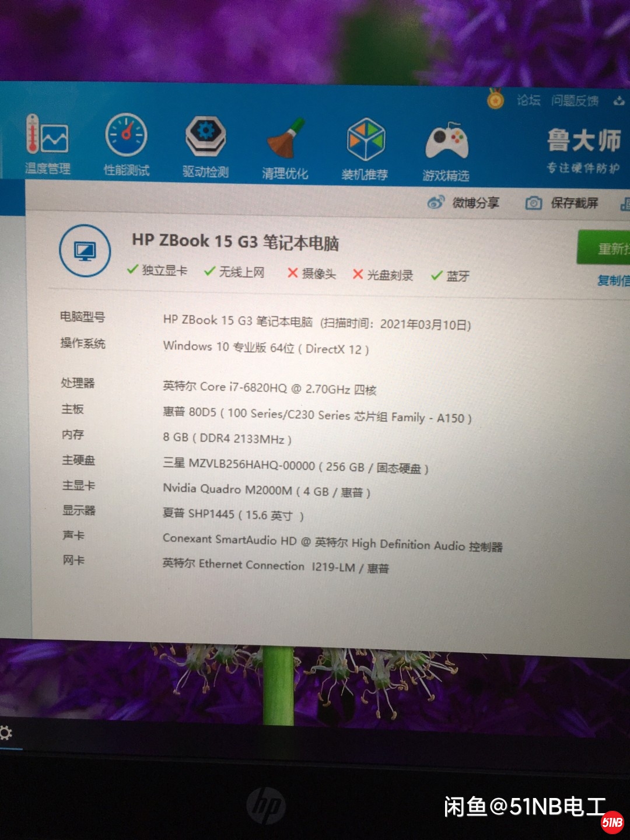Click the Windows 10 专业版 value

click(266, 348)
